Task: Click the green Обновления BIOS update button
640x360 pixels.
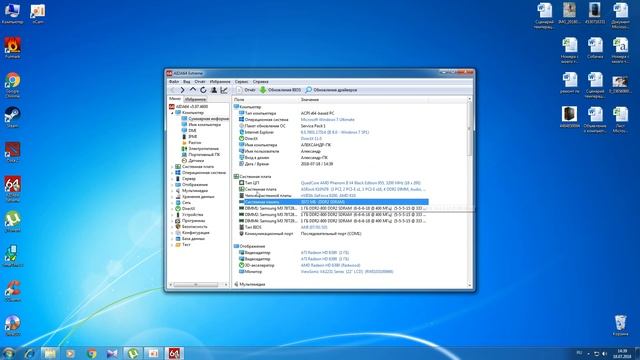Action: click(280, 90)
